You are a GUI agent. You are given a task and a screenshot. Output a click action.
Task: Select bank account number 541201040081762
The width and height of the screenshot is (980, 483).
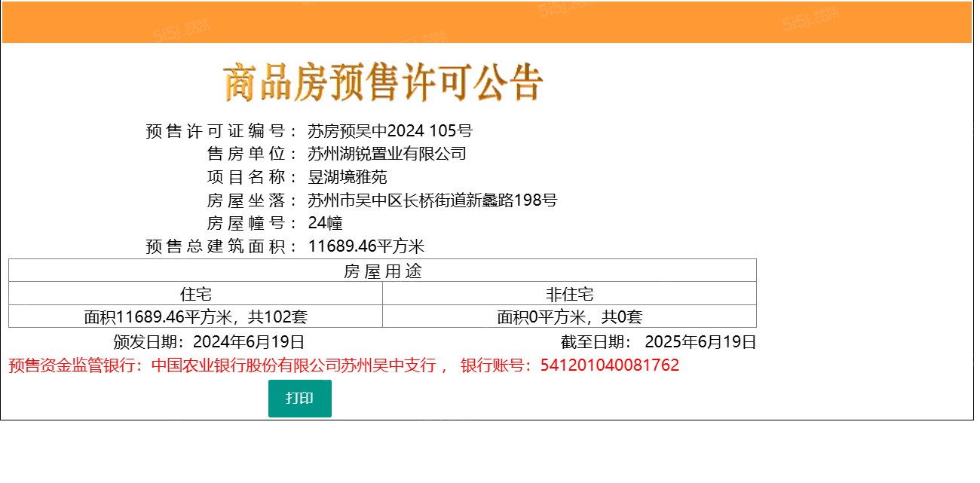(x=610, y=365)
